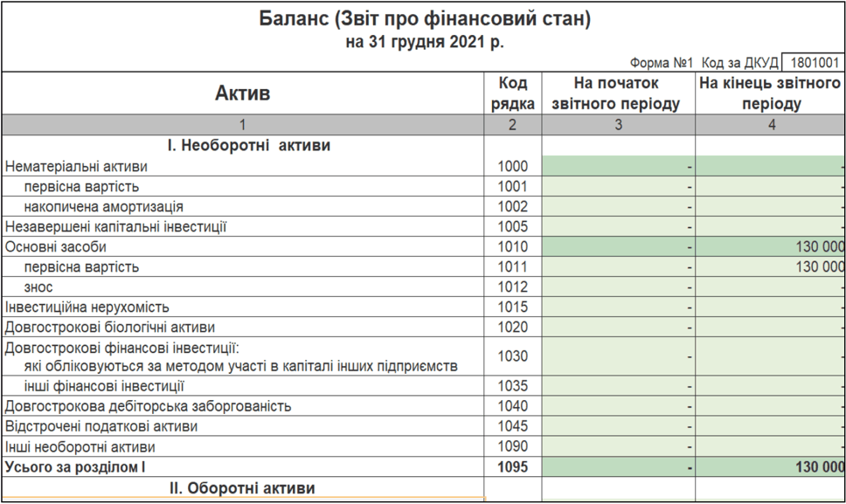
Task: Click the 'Форма №1' label
Action: point(661,63)
